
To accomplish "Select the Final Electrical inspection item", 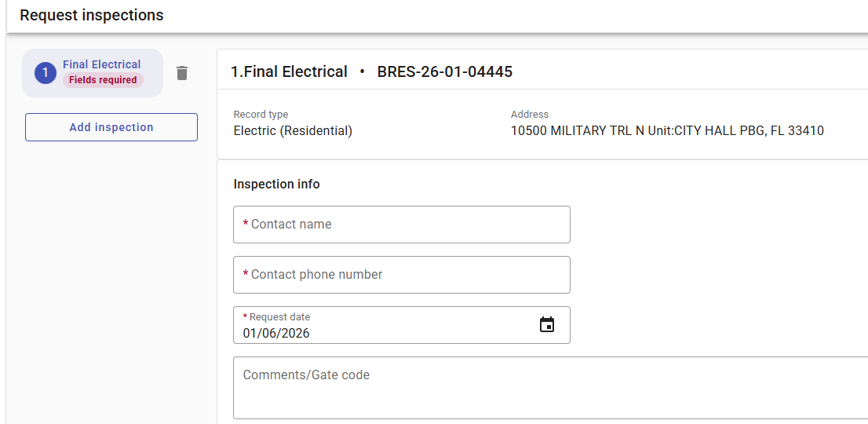I will pyautogui.click(x=102, y=64).
